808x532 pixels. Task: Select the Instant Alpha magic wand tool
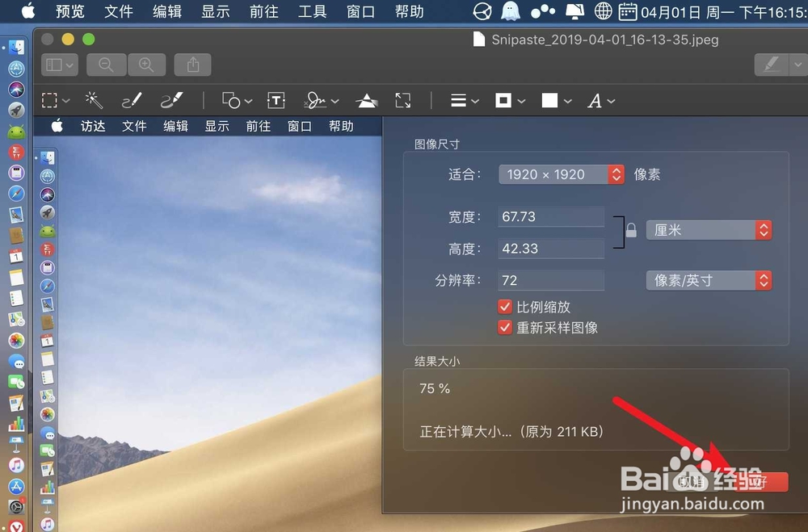[94, 100]
